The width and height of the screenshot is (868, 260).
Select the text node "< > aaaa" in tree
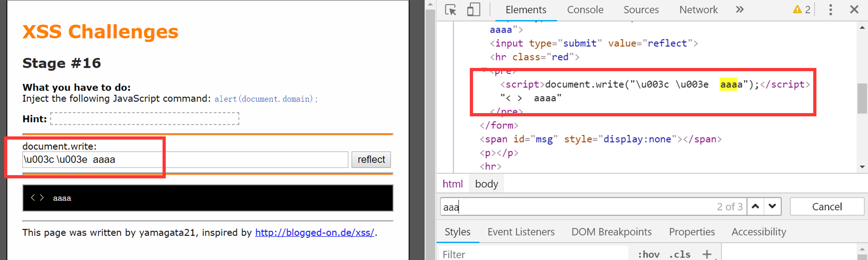(531, 98)
